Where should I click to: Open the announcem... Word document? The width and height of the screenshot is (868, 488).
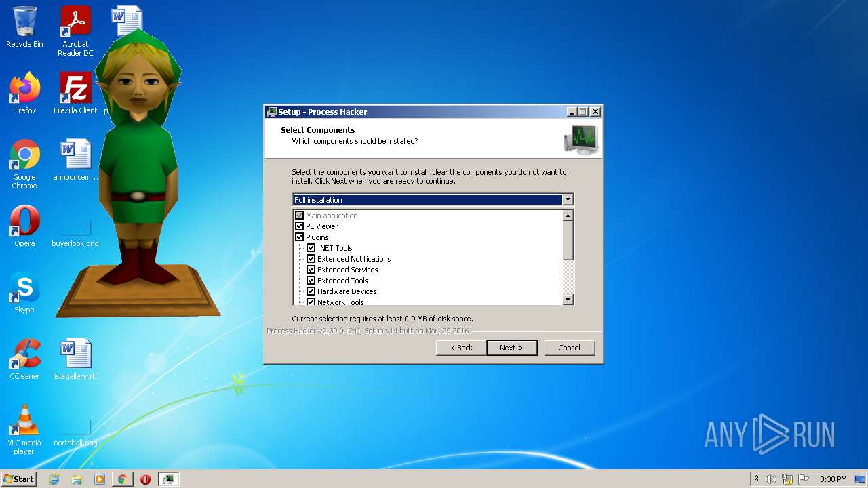coord(75,160)
